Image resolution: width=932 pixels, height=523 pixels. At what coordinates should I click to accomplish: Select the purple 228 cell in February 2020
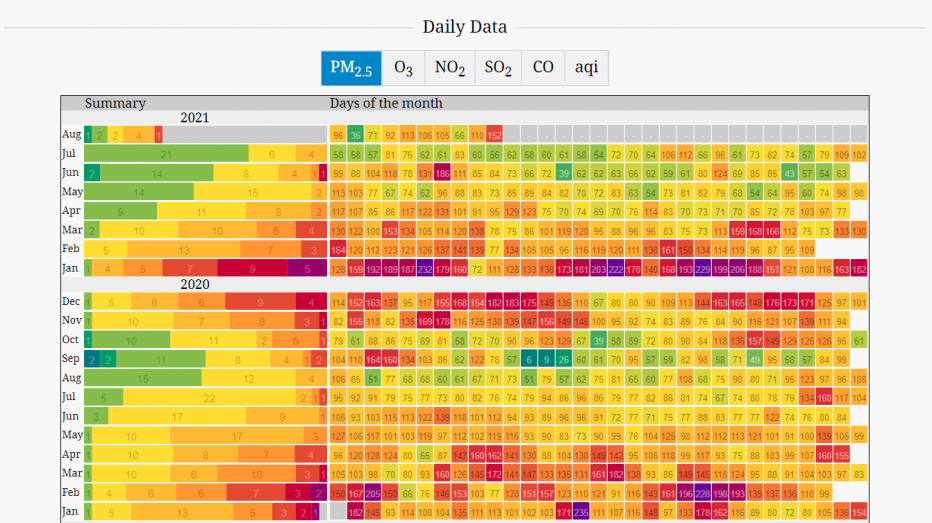(703, 493)
